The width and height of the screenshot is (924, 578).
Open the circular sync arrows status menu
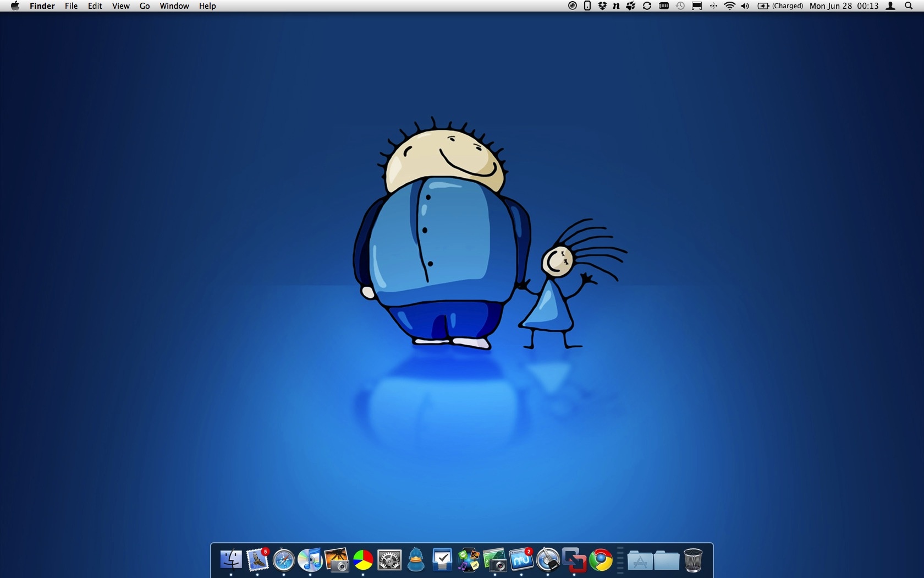tap(647, 6)
